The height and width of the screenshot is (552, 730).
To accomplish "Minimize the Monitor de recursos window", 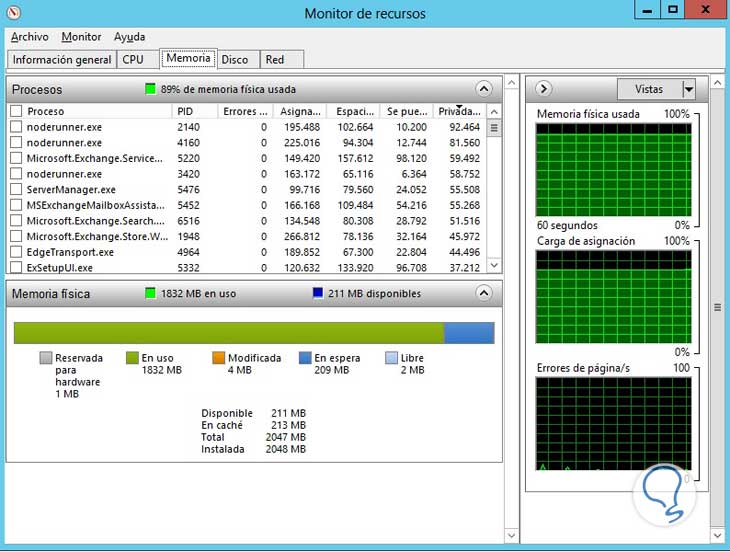I will (x=647, y=10).
